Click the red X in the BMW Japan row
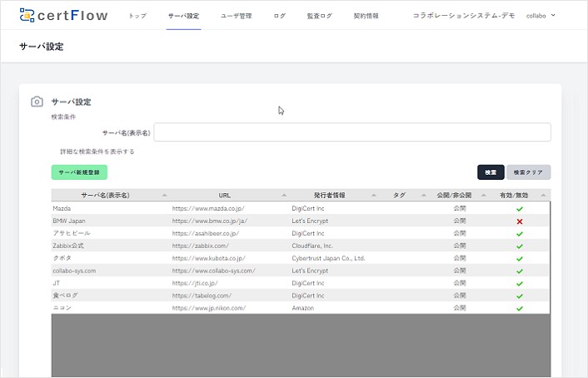The image size is (588, 378). coord(520,221)
